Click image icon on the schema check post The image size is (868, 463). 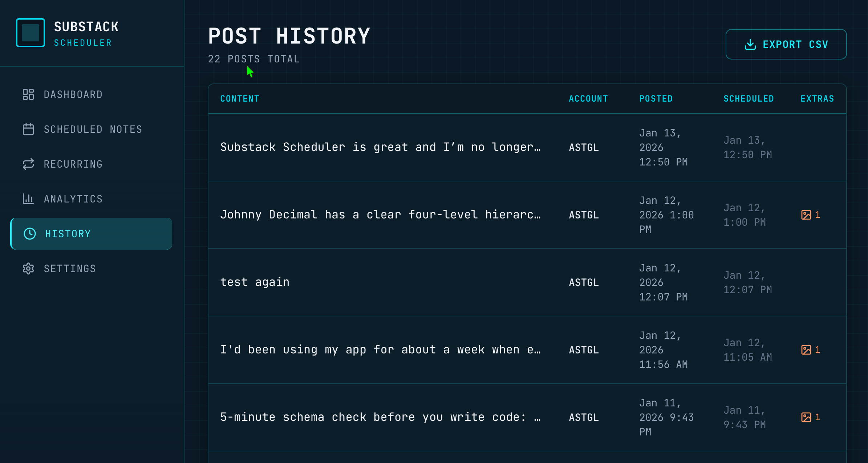[x=806, y=417]
